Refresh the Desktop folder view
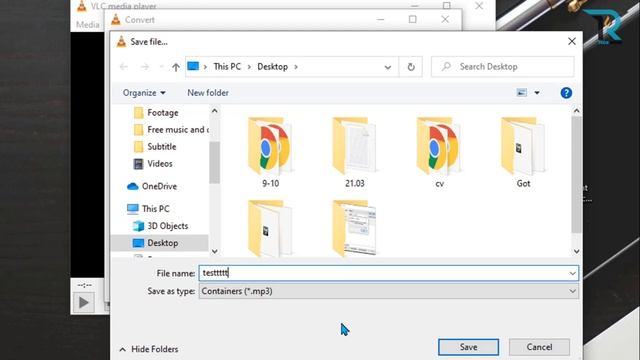Image resolution: width=640 pixels, height=360 pixels. click(x=411, y=67)
